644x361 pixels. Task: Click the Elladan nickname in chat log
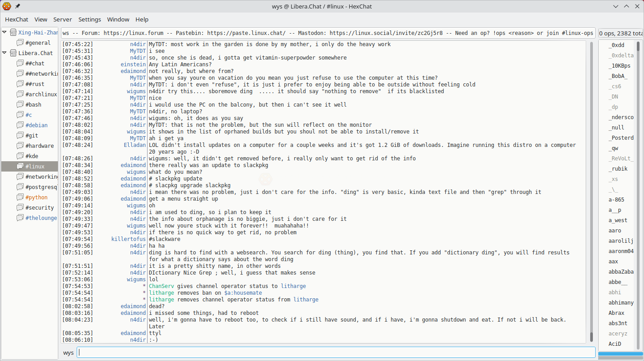click(135, 145)
